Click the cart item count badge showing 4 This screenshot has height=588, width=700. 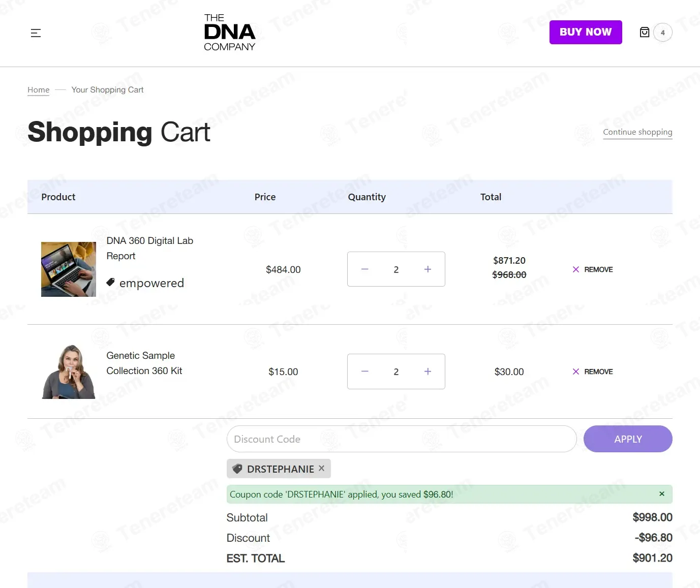[662, 33]
